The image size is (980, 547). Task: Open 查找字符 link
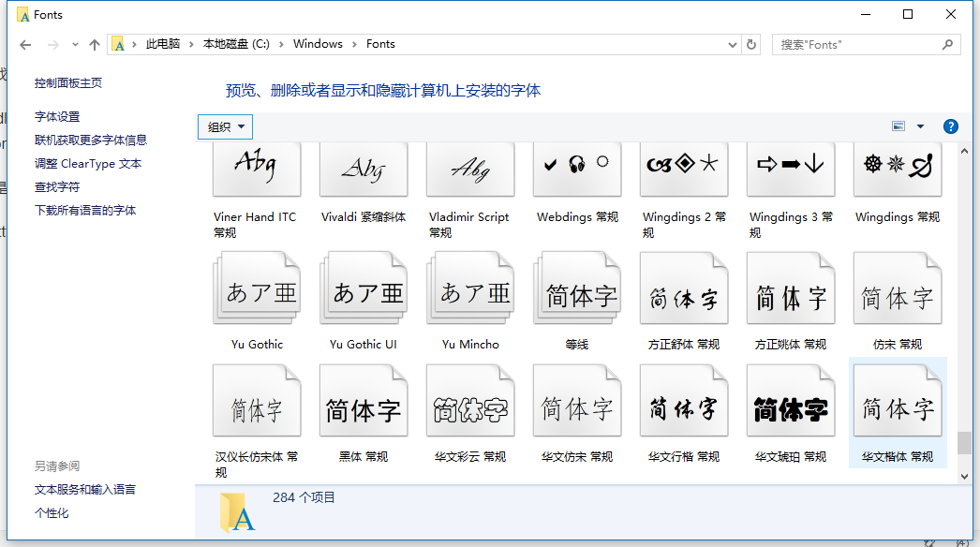coord(57,187)
